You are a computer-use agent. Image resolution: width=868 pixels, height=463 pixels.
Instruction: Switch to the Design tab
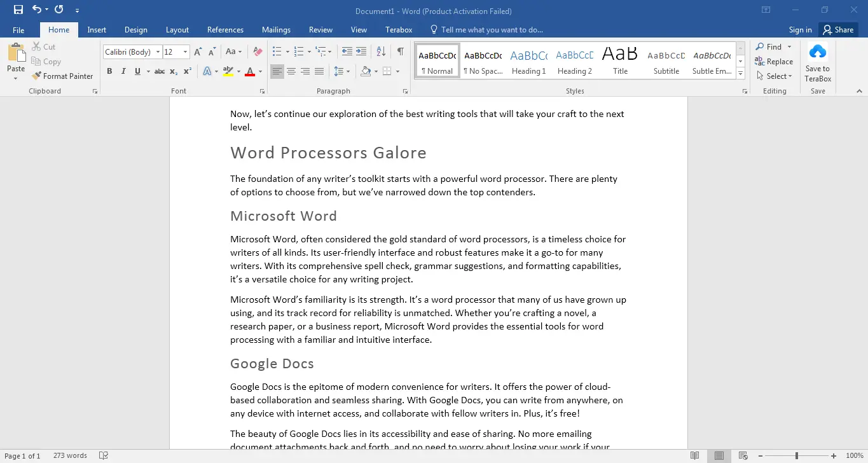[136, 30]
